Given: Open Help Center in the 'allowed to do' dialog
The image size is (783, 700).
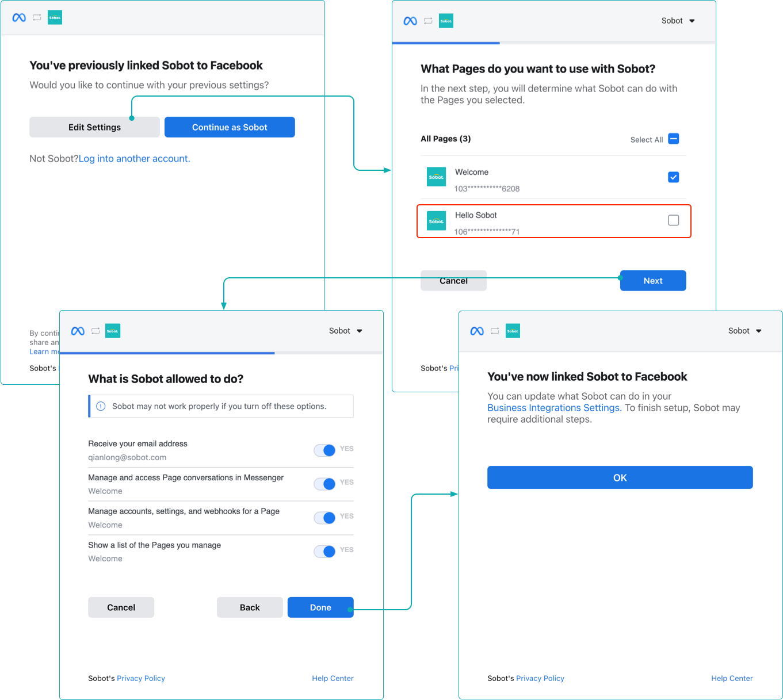Looking at the screenshot, I should (x=333, y=679).
